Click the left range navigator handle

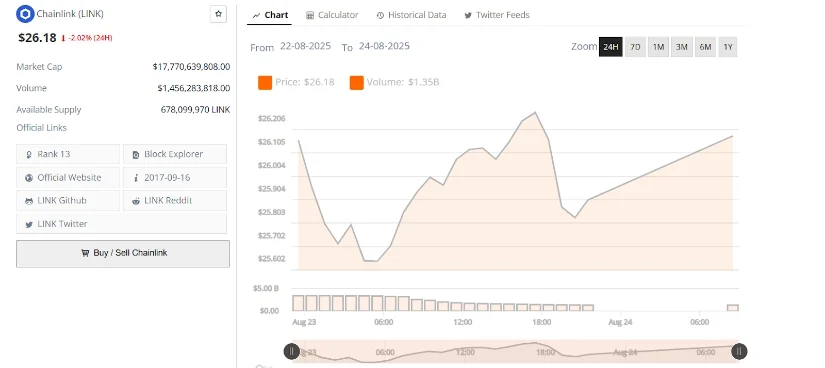291,351
